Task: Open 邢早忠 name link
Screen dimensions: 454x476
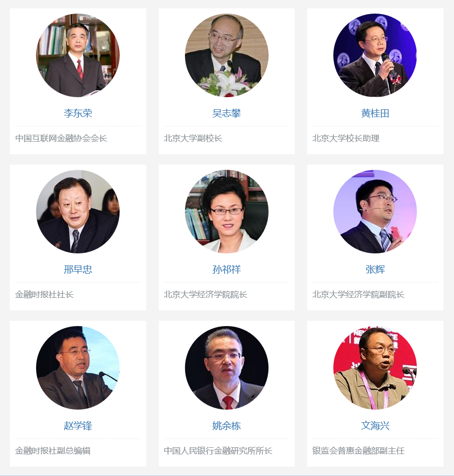Action: (78, 269)
